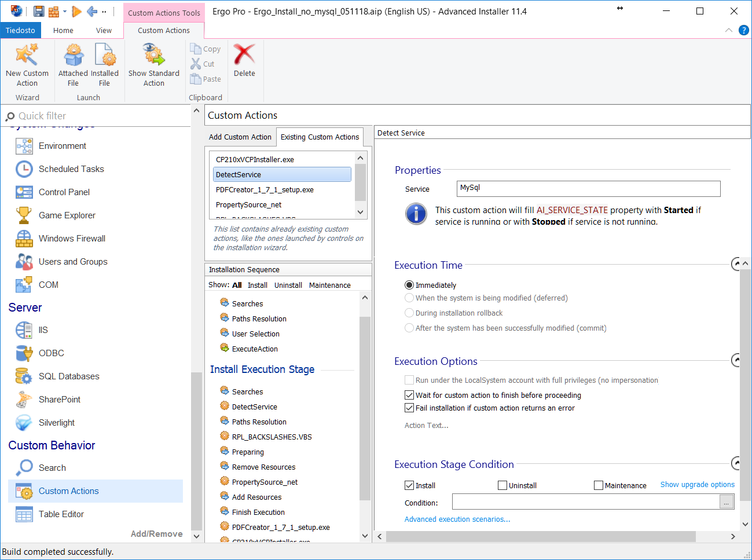This screenshot has width=752, height=560.
Task: Enable Maintenance stage condition checkbox
Action: (599, 485)
